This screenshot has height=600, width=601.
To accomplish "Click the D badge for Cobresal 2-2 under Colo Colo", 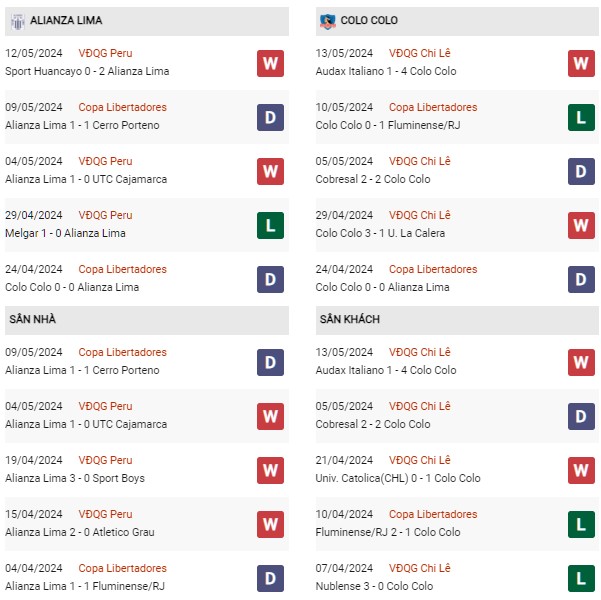I will click(581, 171).
